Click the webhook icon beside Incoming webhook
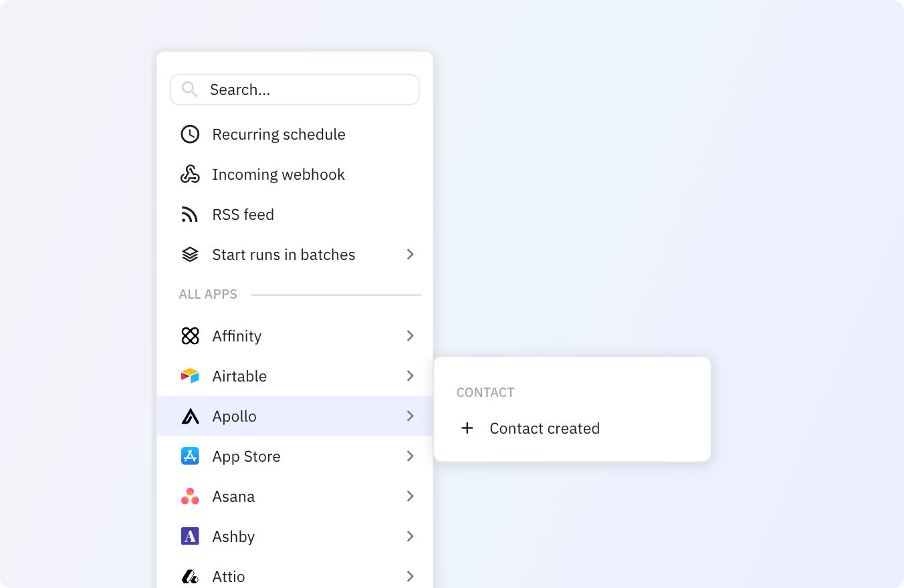This screenshot has width=904, height=588. (x=190, y=174)
